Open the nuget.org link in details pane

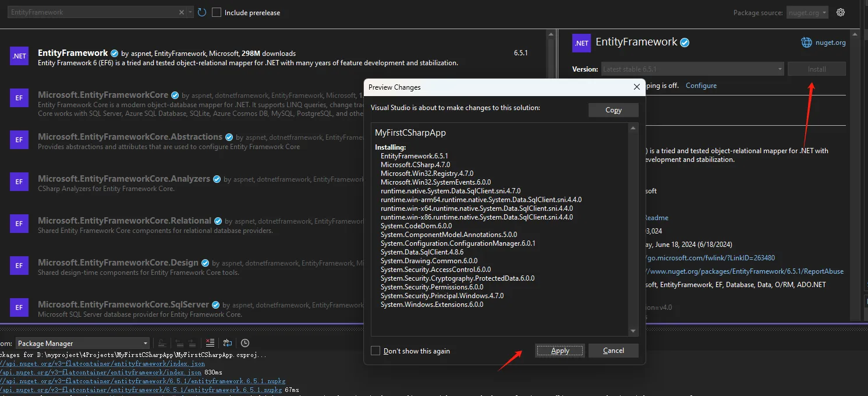pyautogui.click(x=831, y=42)
